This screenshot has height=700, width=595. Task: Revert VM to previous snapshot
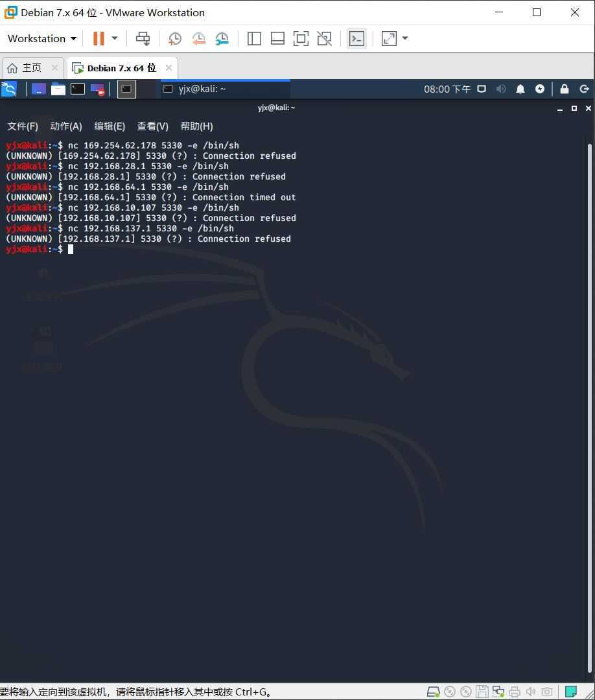click(198, 38)
